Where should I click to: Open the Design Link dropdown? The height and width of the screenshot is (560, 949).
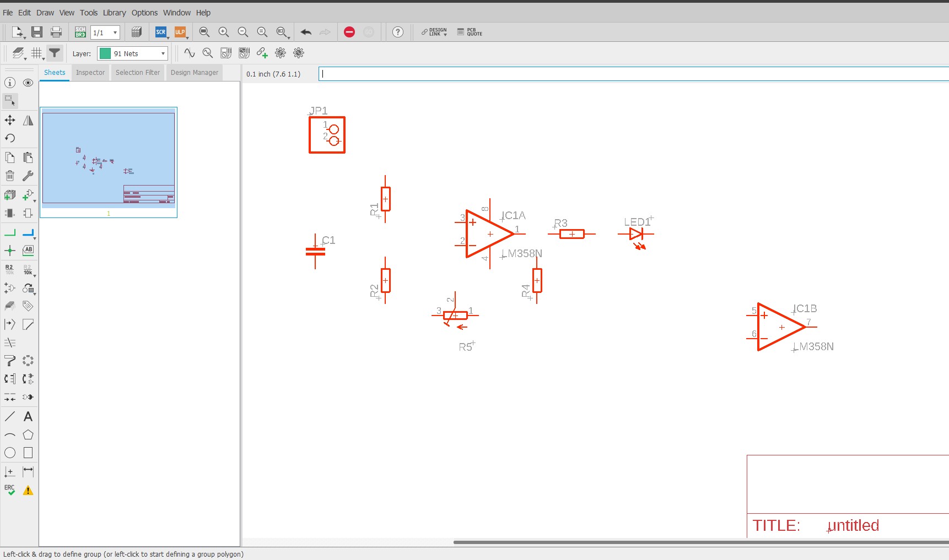pyautogui.click(x=434, y=32)
